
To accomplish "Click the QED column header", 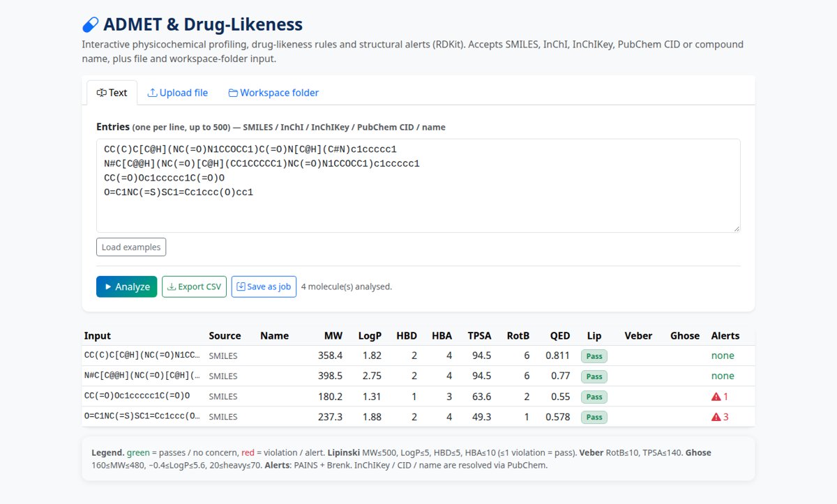I will coord(560,335).
